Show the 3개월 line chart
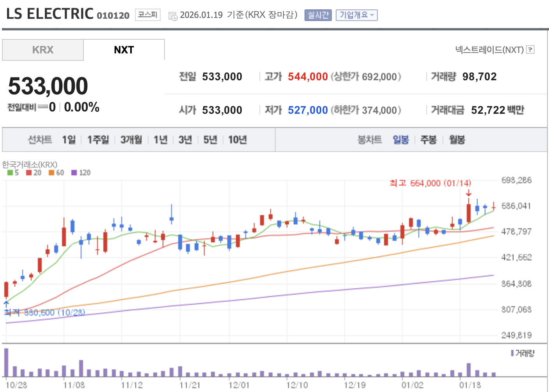Viewport: 549px width, 392px height. pos(131,139)
